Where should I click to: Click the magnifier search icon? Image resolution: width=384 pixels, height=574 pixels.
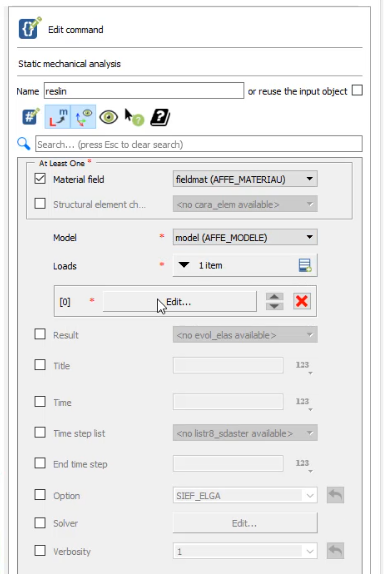[24, 144]
